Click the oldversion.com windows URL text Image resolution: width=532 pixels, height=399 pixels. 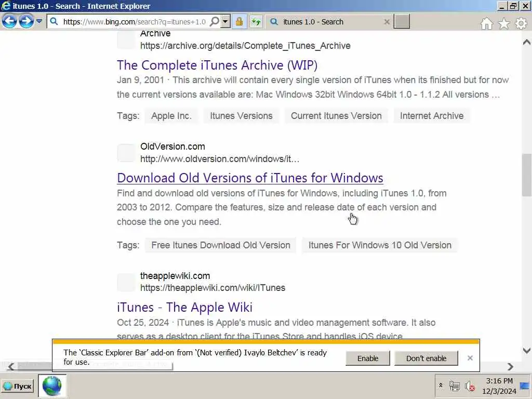(220, 159)
